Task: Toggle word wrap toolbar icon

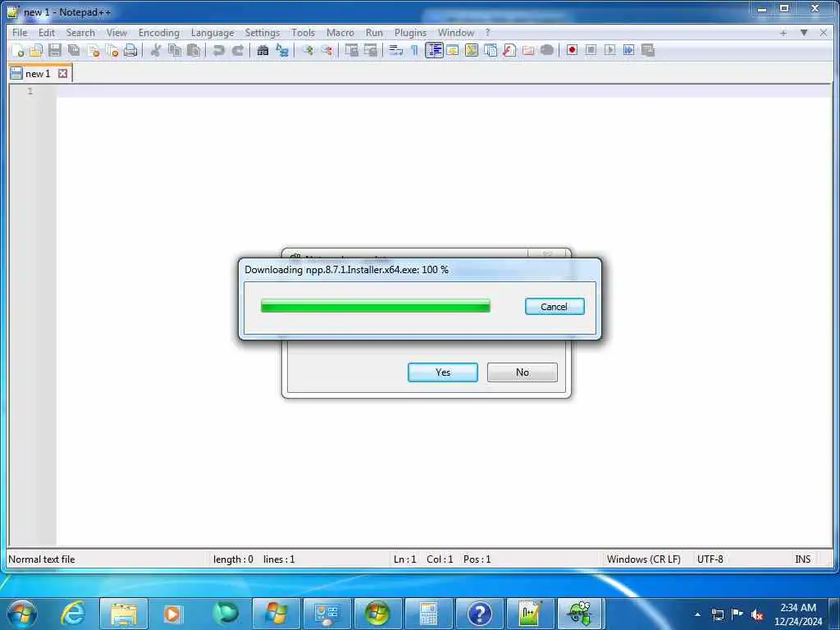Action: point(396,50)
